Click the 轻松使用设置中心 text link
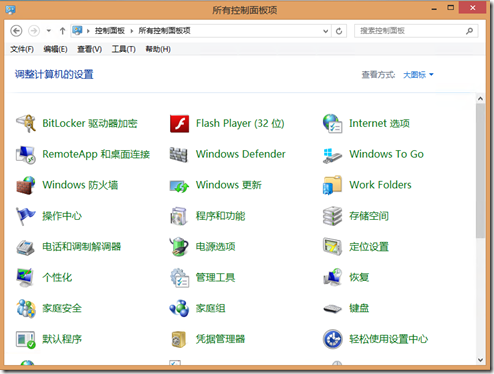 (x=388, y=339)
